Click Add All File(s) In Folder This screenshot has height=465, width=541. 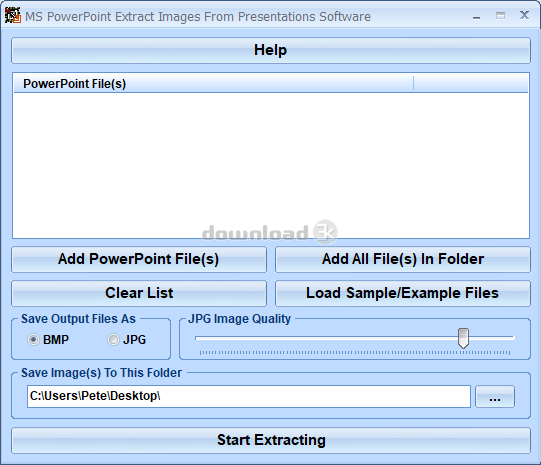403,259
